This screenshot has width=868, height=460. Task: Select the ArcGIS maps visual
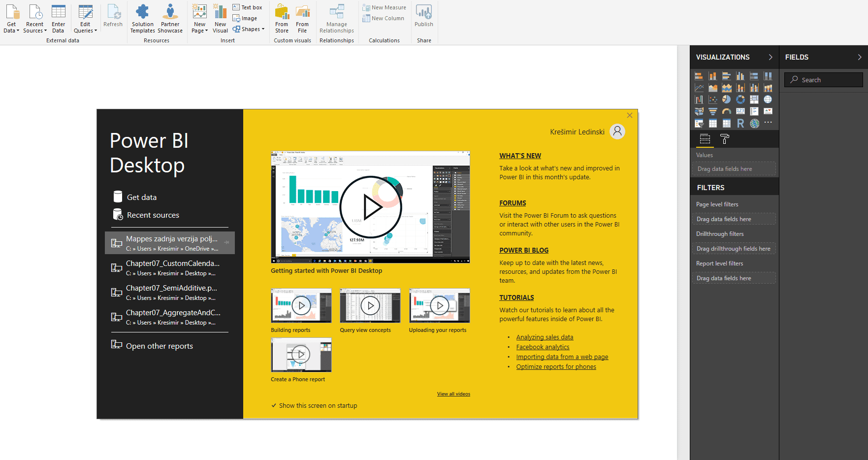pos(754,123)
